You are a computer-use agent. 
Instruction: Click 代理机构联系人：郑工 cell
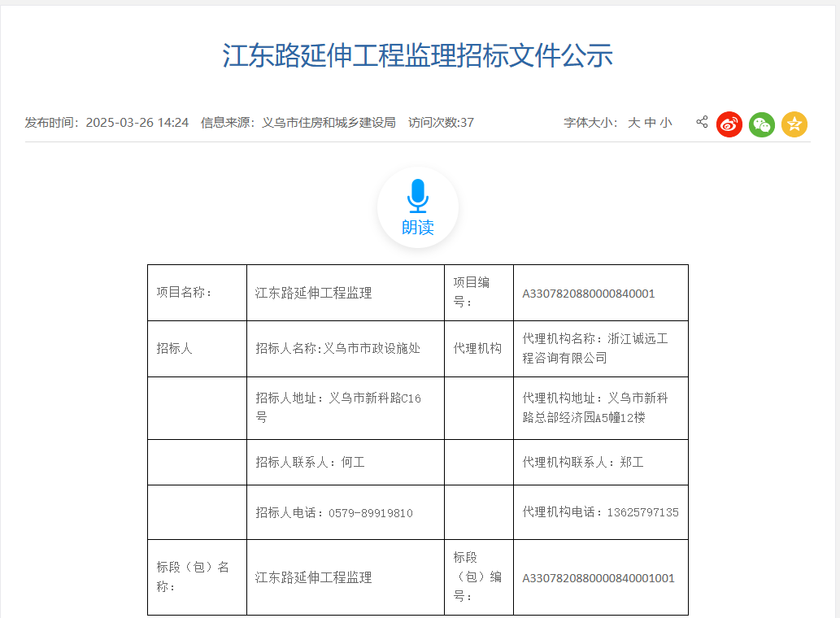point(601,462)
